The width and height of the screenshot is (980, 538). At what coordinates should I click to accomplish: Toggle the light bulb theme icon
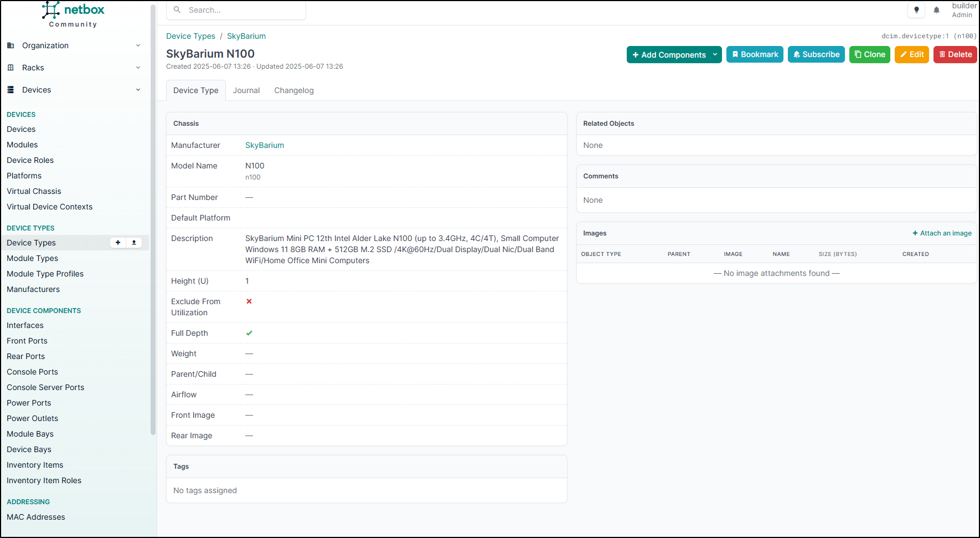click(916, 10)
